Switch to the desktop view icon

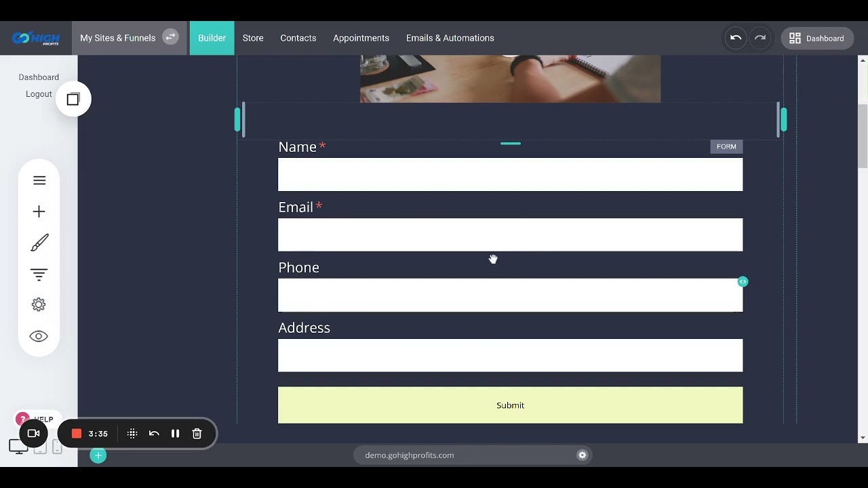(x=18, y=447)
